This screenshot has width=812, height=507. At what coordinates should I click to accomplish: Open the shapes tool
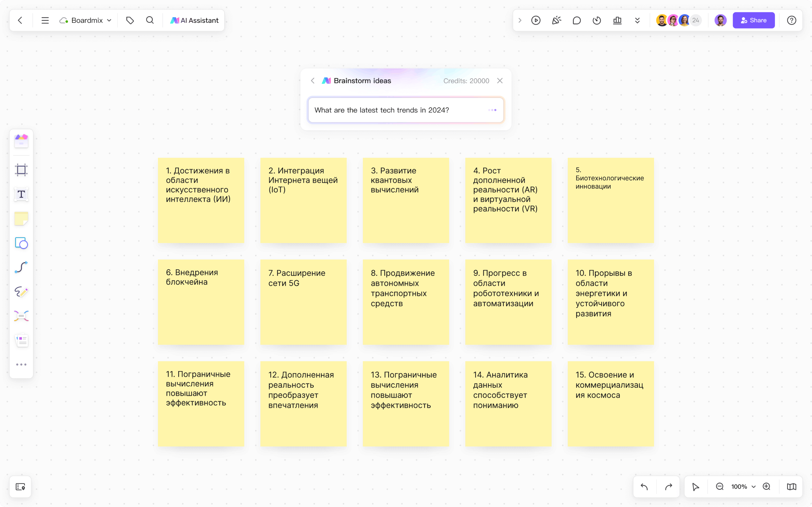click(x=21, y=243)
